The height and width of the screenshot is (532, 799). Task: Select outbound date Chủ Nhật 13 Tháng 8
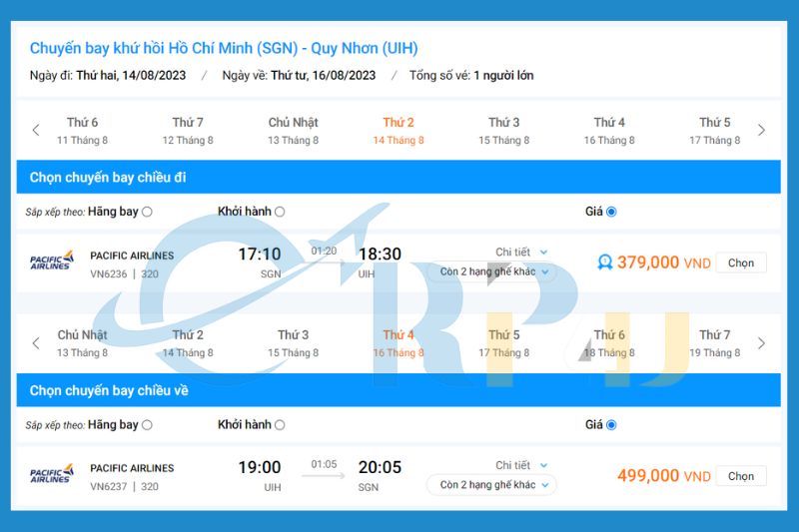coord(294,131)
